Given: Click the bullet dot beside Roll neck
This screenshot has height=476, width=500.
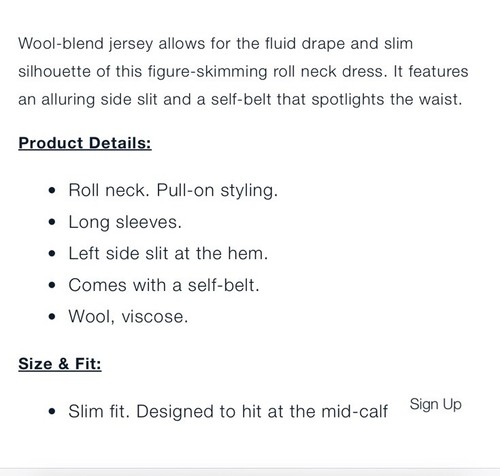Looking at the screenshot, I should pyautogui.click(x=52, y=191).
